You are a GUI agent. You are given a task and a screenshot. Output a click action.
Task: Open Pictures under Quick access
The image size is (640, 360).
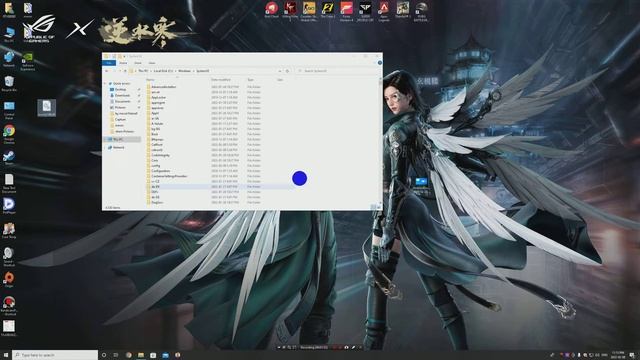point(120,107)
